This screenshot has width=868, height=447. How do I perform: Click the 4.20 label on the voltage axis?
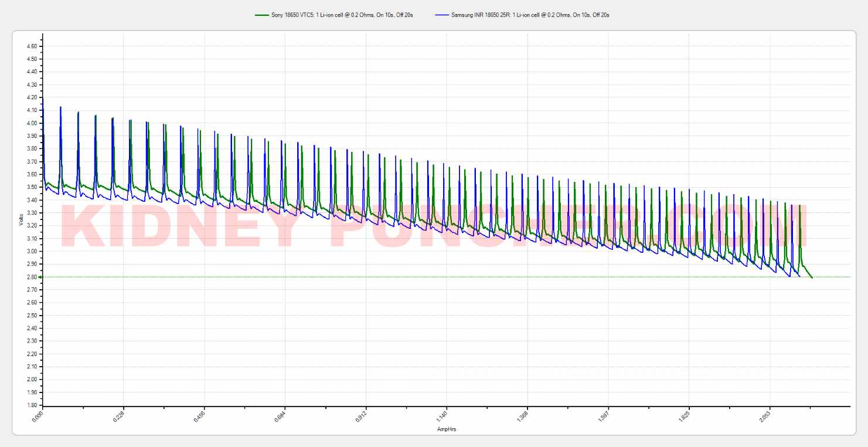[32, 97]
